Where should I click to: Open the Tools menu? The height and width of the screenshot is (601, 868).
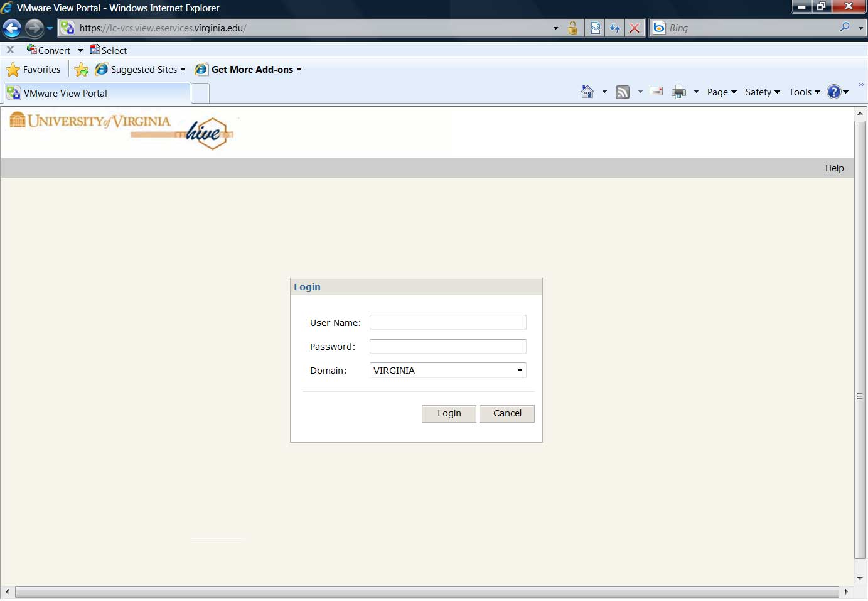click(x=805, y=92)
